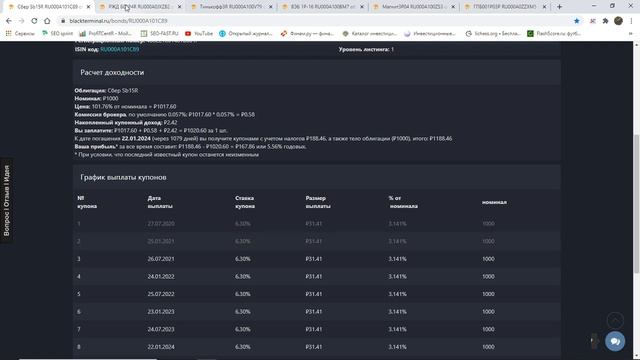The image size is (640, 360).
Task: Close the Сбер Sb15R tab
Action: coord(88,7)
